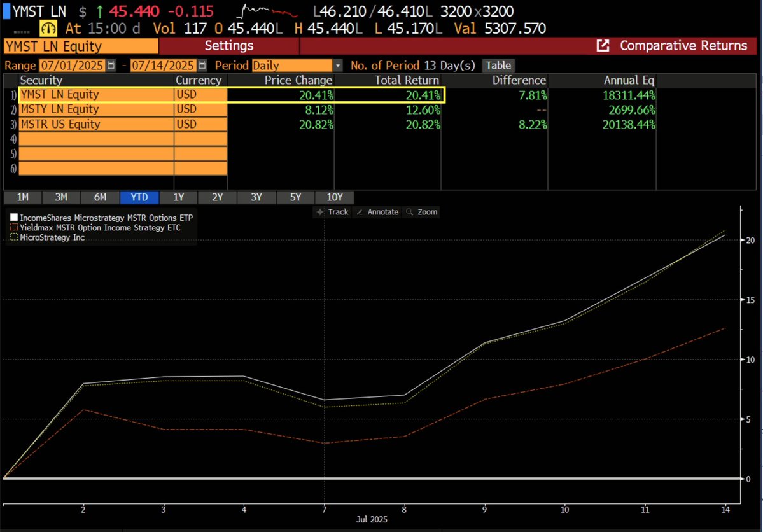Click the difference value 8.22%

[x=533, y=125]
